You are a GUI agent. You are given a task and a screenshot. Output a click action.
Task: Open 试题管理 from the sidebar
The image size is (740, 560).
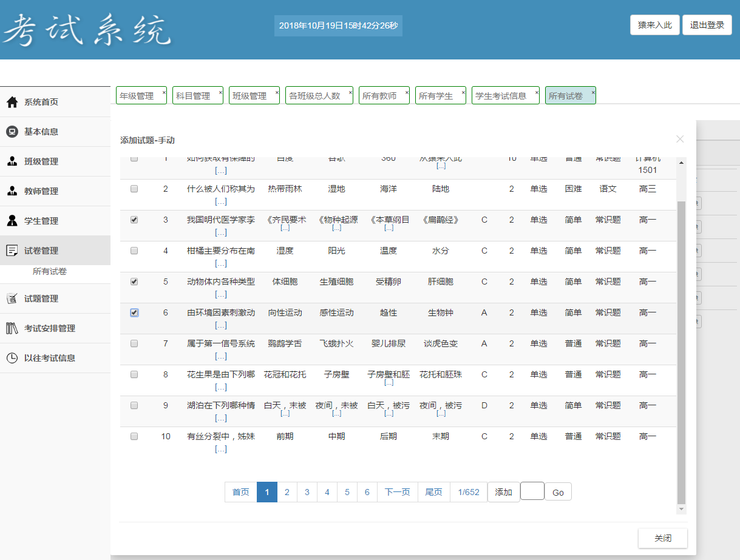[35, 298]
